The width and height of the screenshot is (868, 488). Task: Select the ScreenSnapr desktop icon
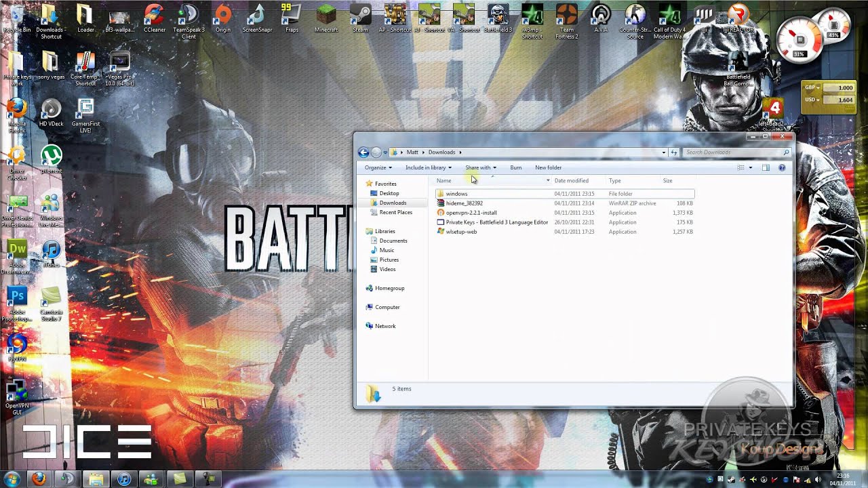pyautogui.click(x=257, y=18)
